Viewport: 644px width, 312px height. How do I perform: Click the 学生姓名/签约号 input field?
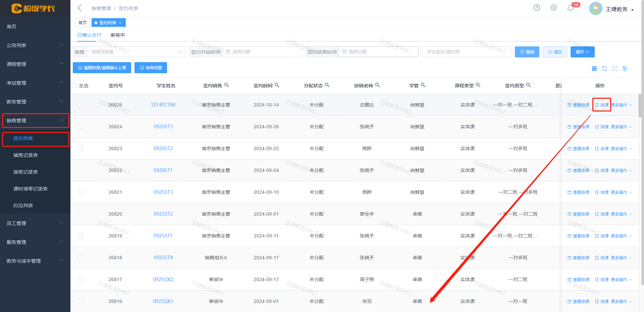466,52
